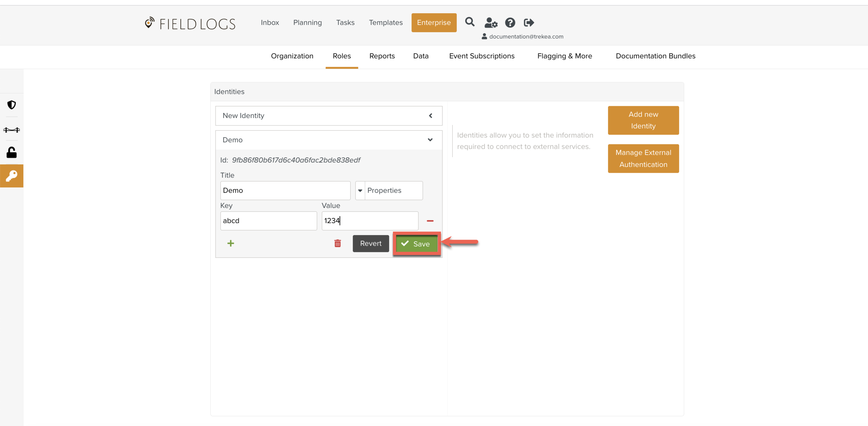Open the Templates menu item
This screenshot has height=426, width=868.
tap(385, 23)
